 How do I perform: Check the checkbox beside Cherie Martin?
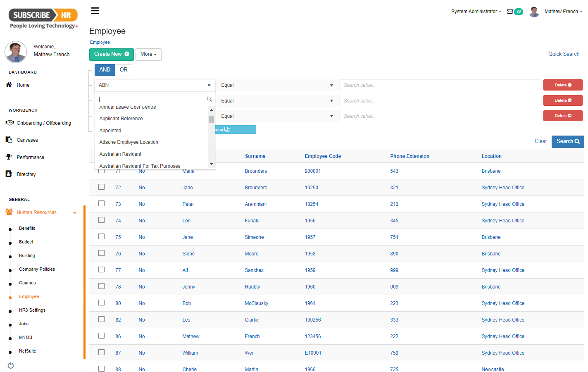pos(101,369)
